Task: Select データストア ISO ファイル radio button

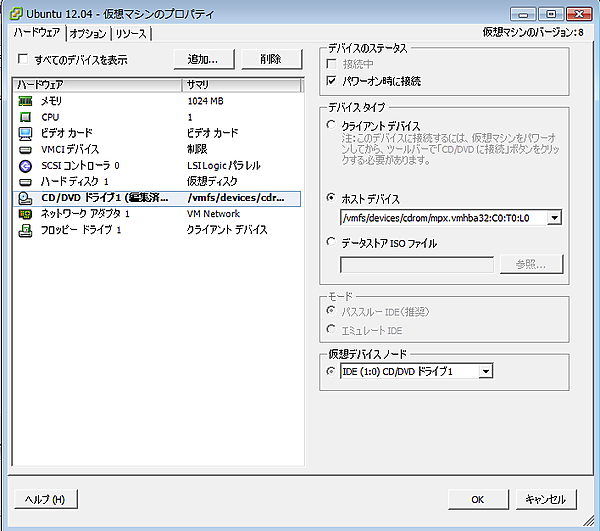Action: click(x=331, y=242)
